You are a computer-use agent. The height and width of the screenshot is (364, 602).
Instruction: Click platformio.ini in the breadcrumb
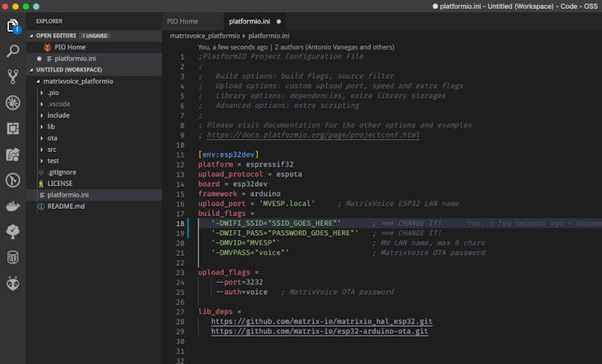[268, 36]
